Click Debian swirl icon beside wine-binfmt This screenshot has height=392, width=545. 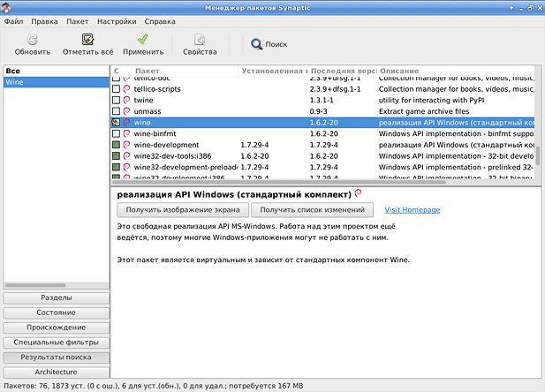click(126, 133)
